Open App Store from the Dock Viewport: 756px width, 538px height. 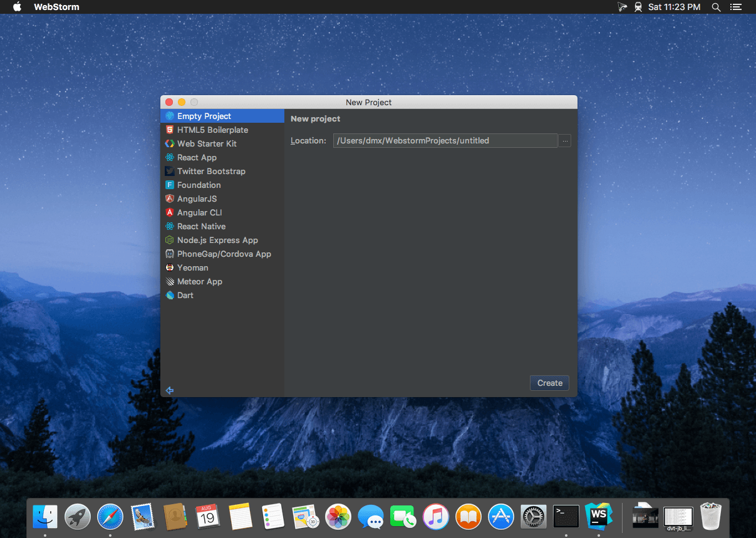click(x=501, y=516)
